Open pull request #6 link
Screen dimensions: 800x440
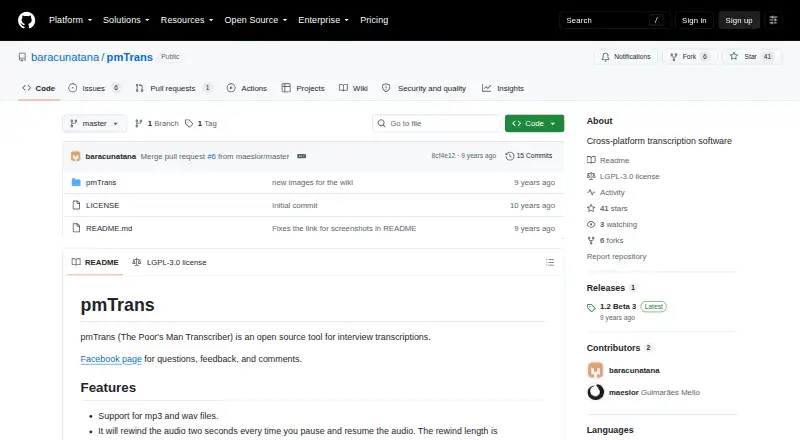point(211,156)
